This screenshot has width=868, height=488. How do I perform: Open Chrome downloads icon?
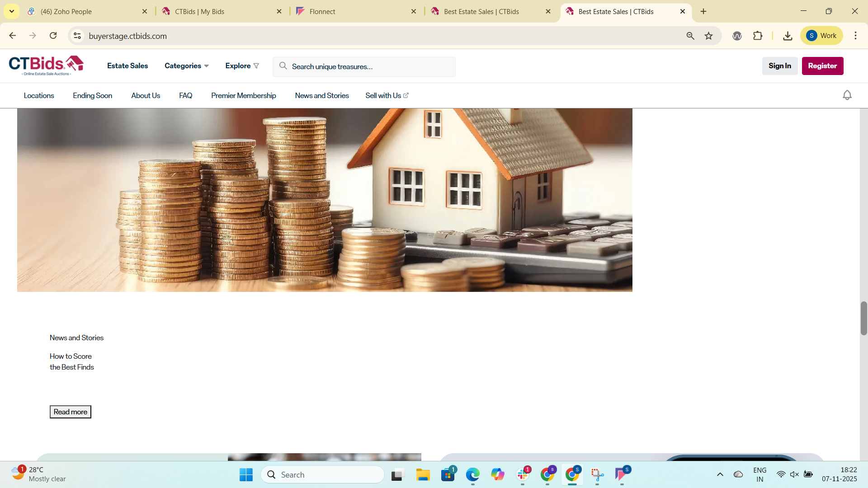[788, 36]
